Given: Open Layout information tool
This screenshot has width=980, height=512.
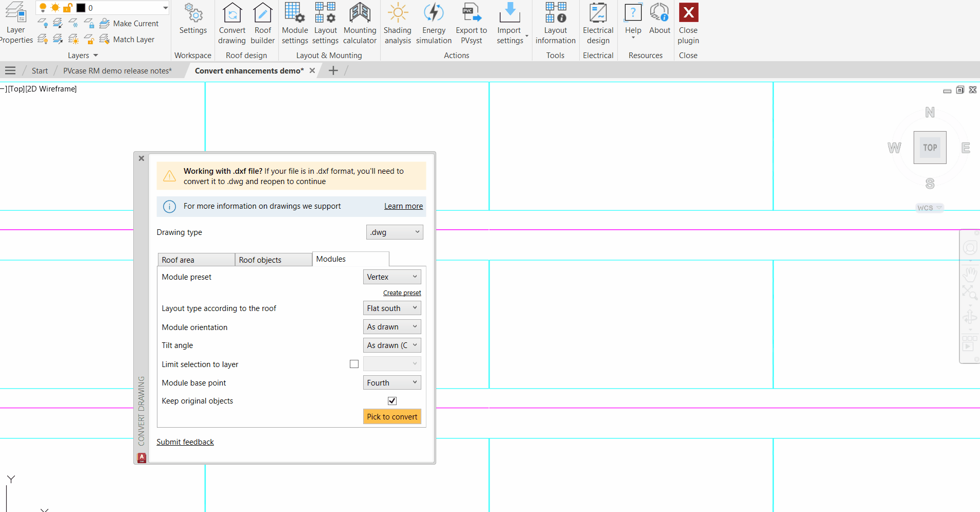Looking at the screenshot, I should (555, 23).
